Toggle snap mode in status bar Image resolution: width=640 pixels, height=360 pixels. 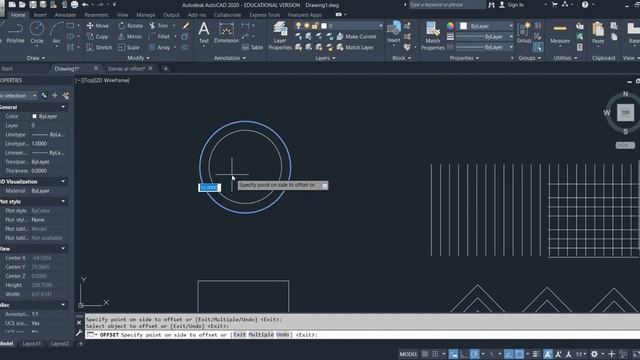(x=435, y=354)
